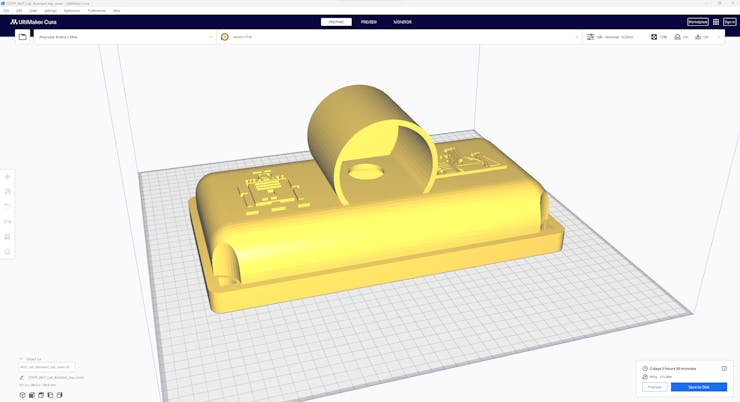Switch to front view cube icon
Screen dimensions: 740x402
coord(32,395)
